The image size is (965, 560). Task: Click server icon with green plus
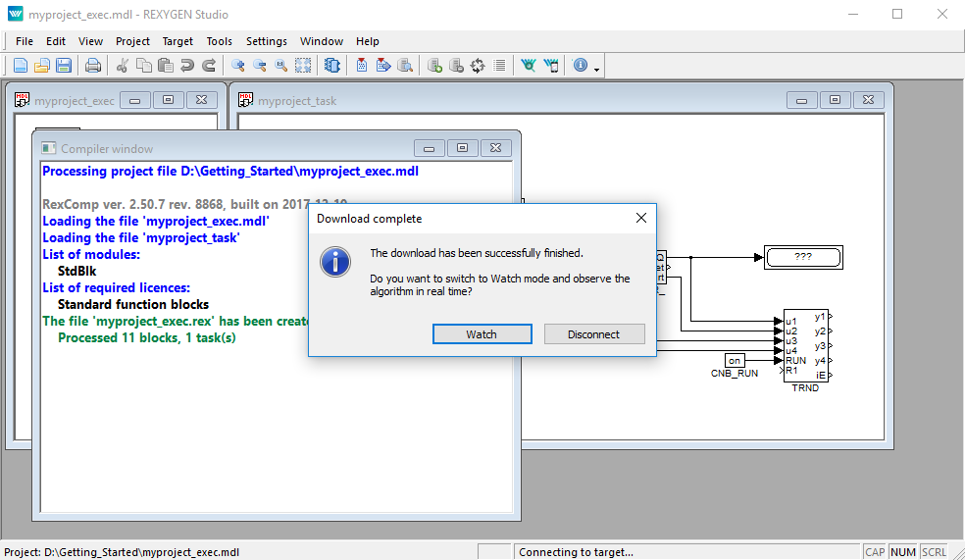pyautogui.click(x=434, y=66)
